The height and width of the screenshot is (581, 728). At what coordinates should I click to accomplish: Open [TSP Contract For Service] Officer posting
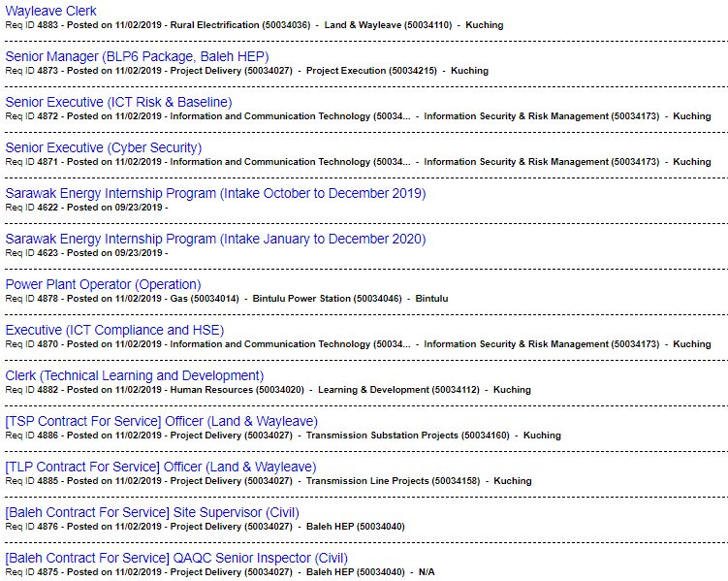pos(162,421)
